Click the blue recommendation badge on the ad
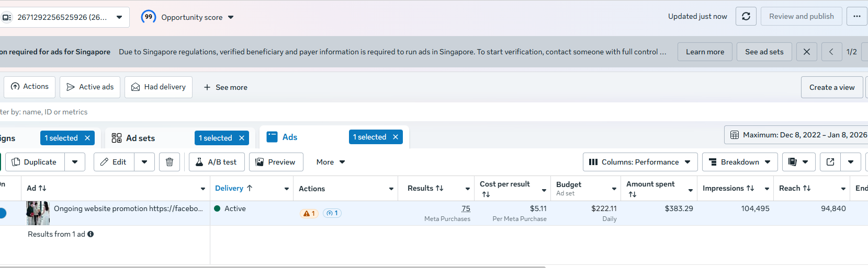This screenshot has height=268, width=868. [332, 213]
